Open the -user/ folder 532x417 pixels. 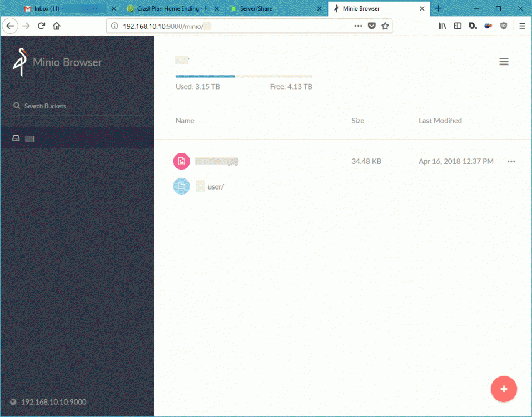point(210,187)
